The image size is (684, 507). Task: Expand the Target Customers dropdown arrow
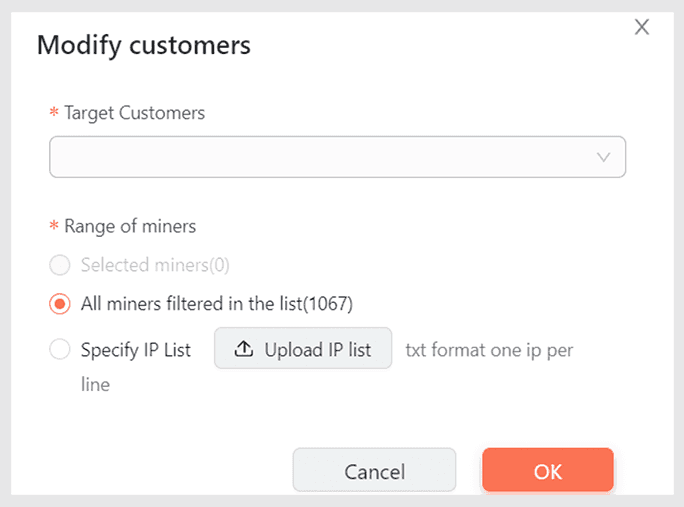pos(604,157)
